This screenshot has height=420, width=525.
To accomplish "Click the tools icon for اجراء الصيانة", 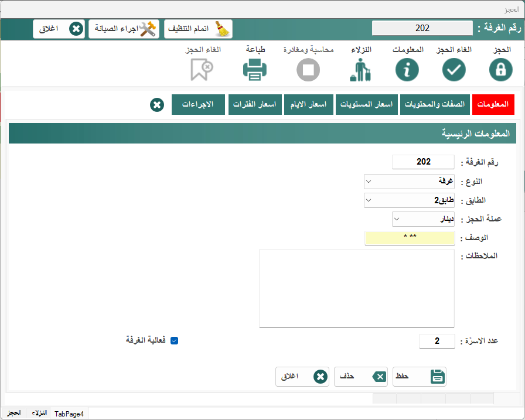I will [147, 29].
